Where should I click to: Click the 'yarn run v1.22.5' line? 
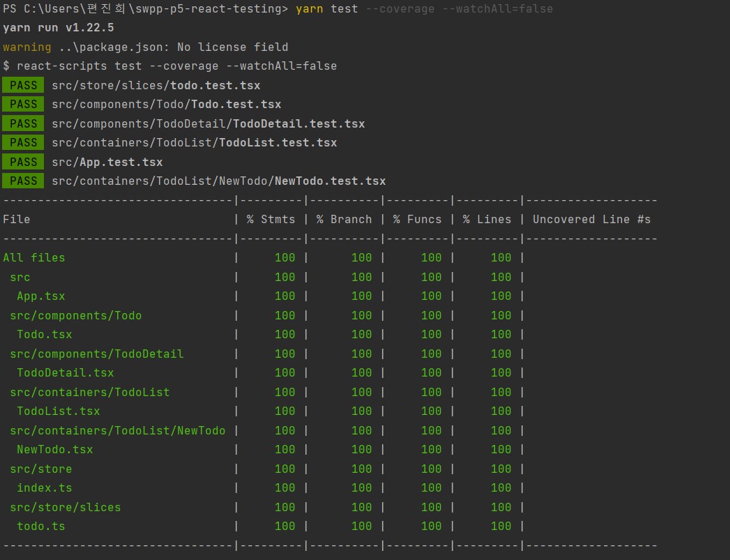[58, 28]
